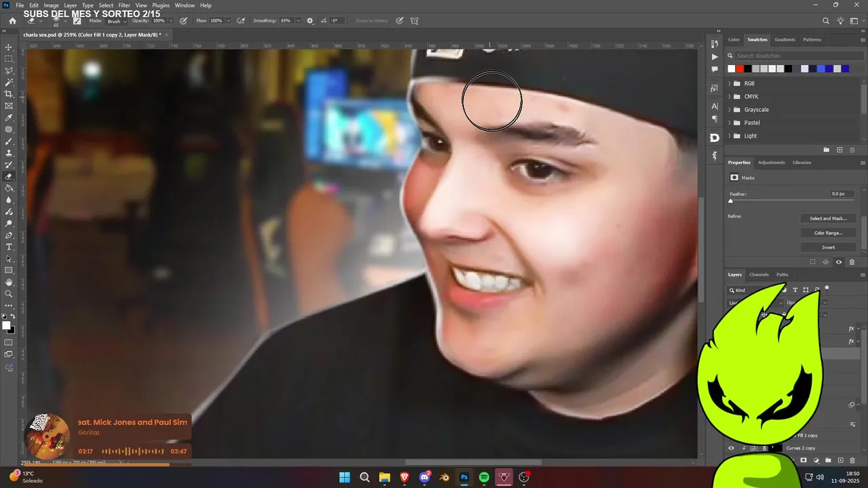This screenshot has height=488, width=868.
Task: Select the Frame tool
Action: (x=9, y=106)
